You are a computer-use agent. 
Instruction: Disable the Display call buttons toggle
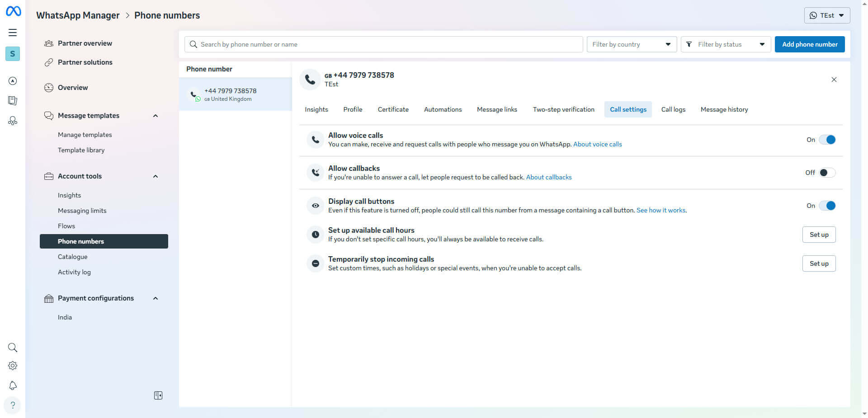coord(827,206)
